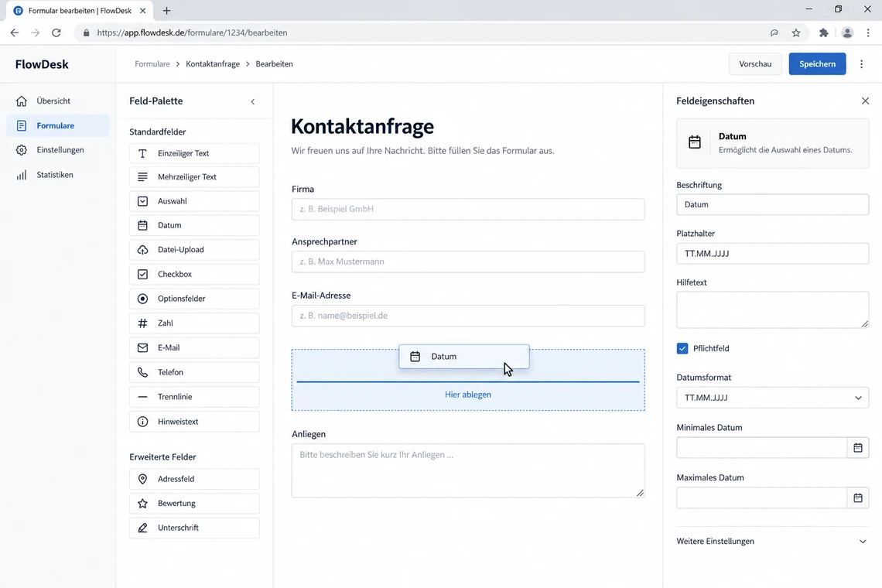Click the Übersicht home icon

(x=22, y=101)
